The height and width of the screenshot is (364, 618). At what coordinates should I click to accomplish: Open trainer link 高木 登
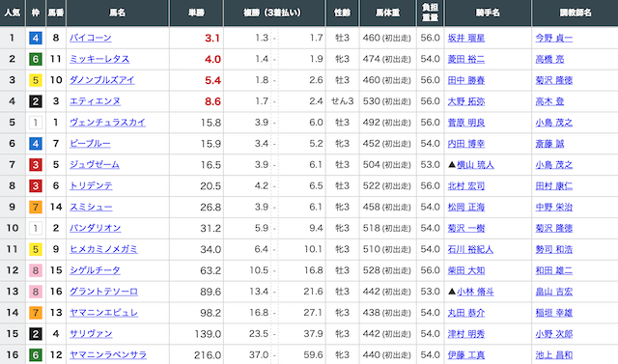coord(549,101)
